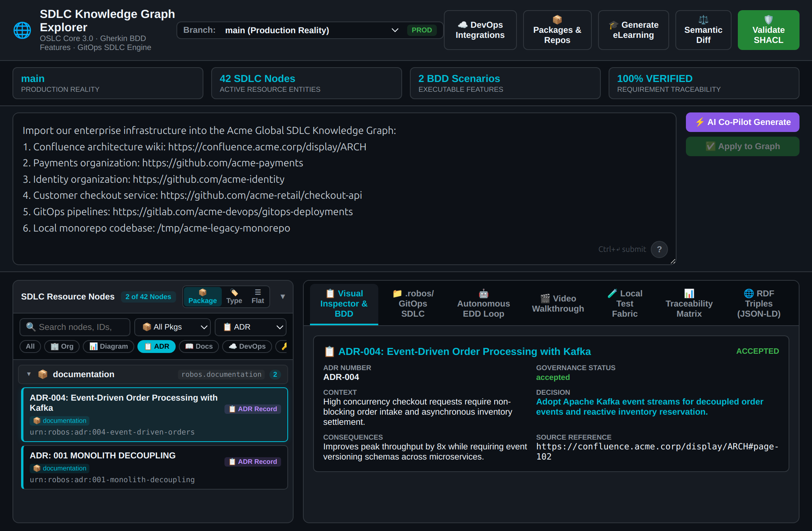Click the main Production Reality stat card
The image size is (812, 531).
tap(108, 83)
